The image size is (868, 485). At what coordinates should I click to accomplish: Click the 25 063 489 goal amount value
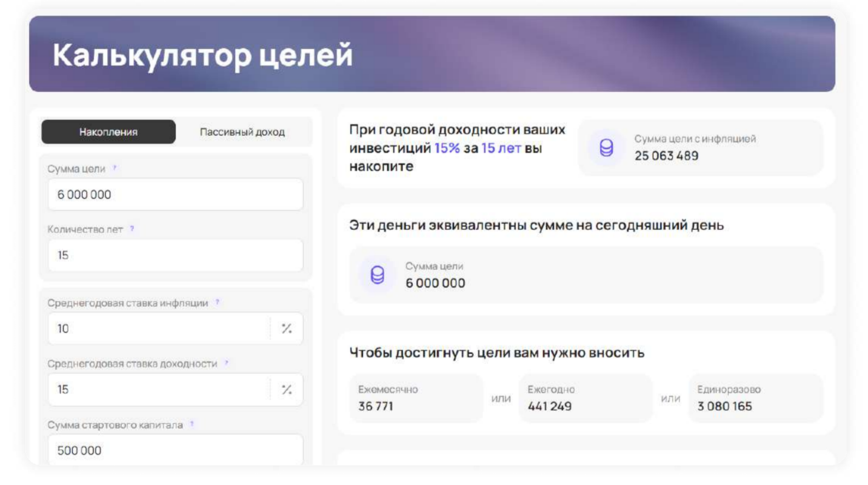(666, 156)
